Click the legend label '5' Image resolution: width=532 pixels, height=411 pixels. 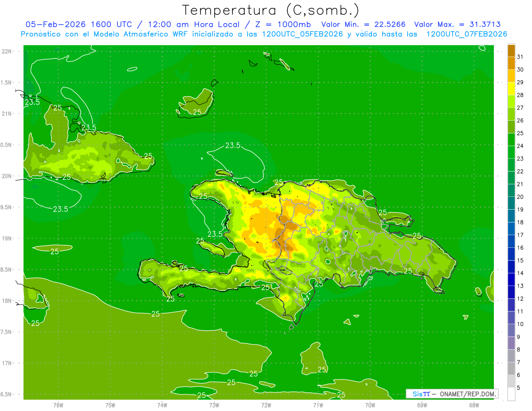pos(519,388)
